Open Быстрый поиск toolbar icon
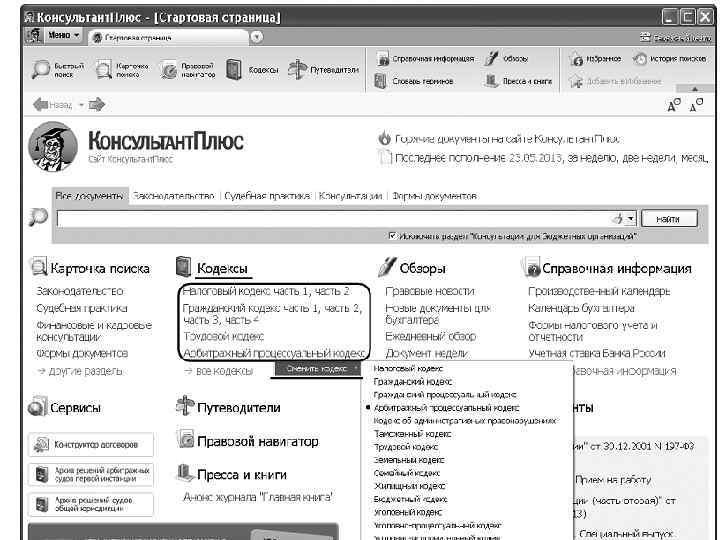Screen dimensions: 720x540 click(x=41, y=69)
